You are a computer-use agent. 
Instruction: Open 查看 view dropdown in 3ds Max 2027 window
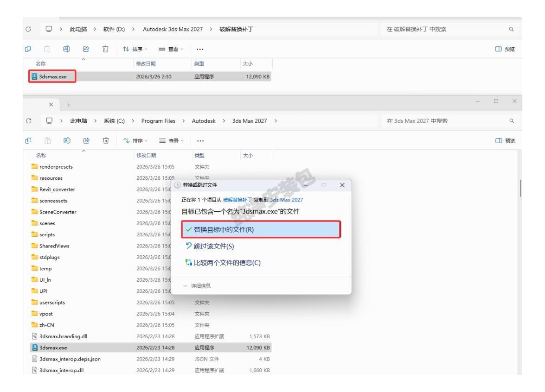click(171, 141)
